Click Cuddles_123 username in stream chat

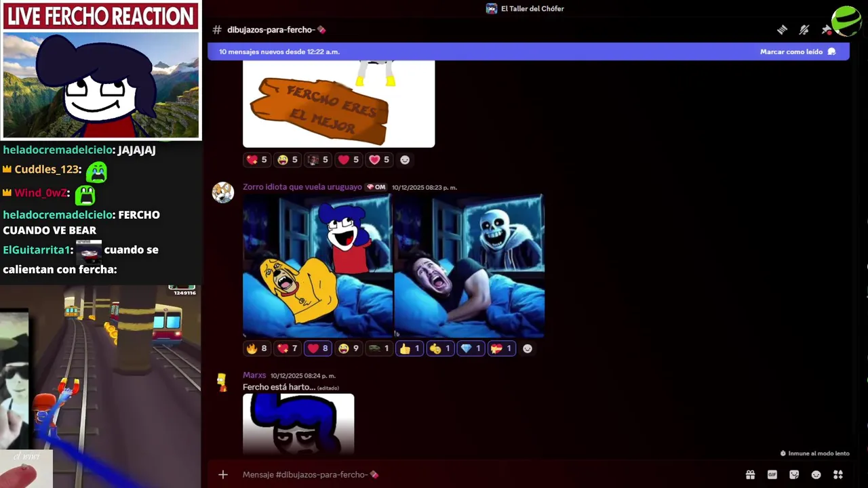(x=47, y=169)
